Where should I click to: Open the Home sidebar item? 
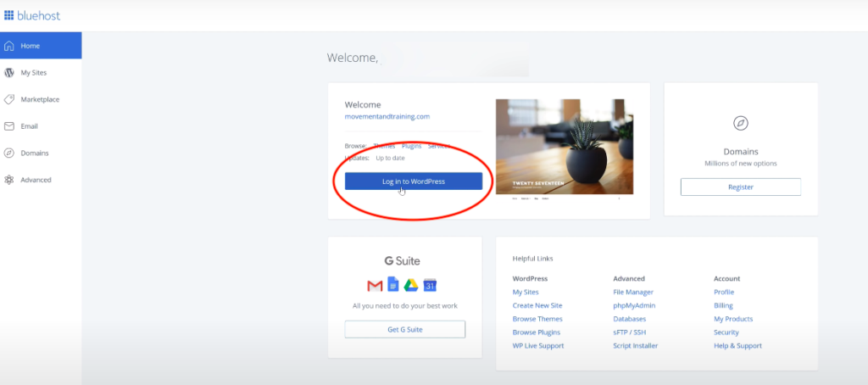pos(41,46)
